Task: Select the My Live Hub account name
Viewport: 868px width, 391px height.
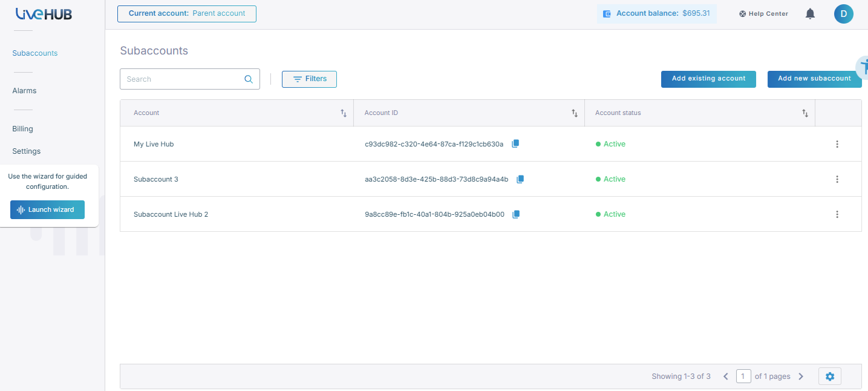Action: point(154,144)
